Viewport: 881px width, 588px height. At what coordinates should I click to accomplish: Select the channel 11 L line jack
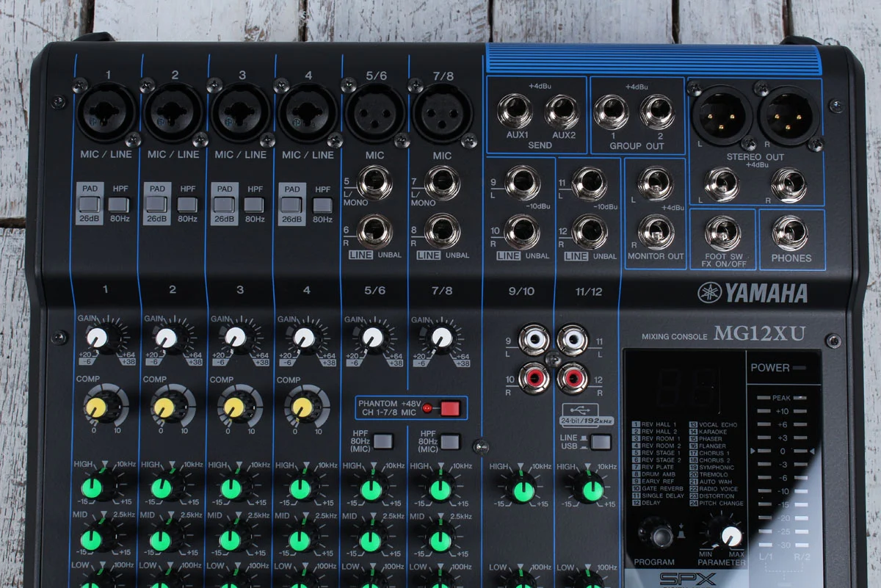[590, 183]
